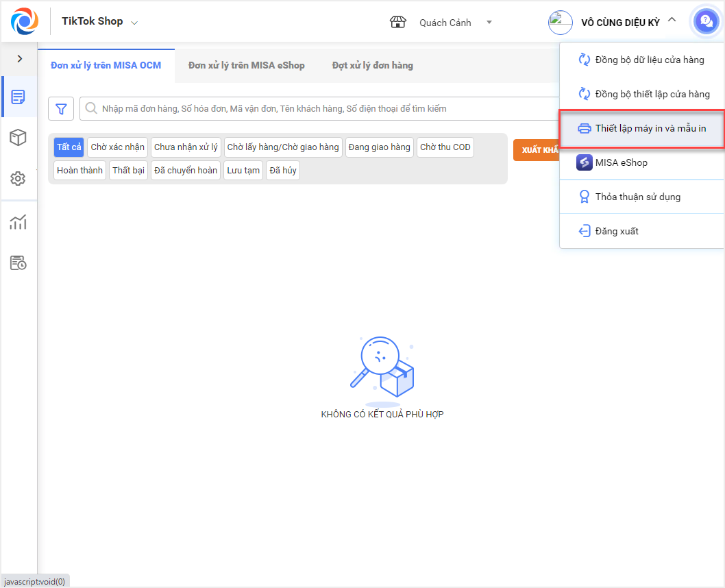Viewport: 725px width, 588px height.
Task: Select the Tất cả status filter
Action: (69, 147)
